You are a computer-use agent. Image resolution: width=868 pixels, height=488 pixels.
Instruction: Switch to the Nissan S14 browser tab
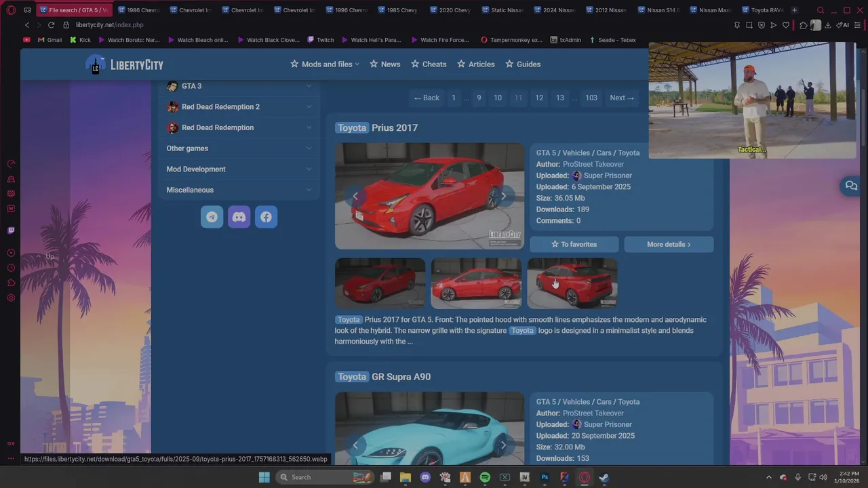click(658, 10)
